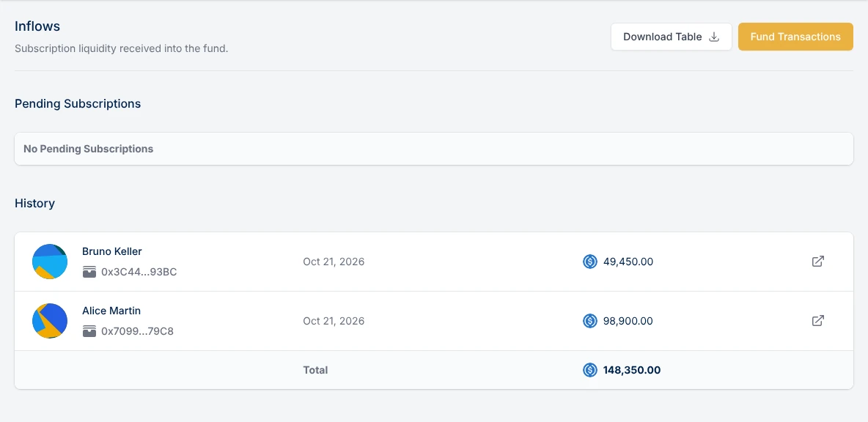Viewport: 868px width, 422px height.
Task: Click the download arrow icon
Action: (x=714, y=37)
